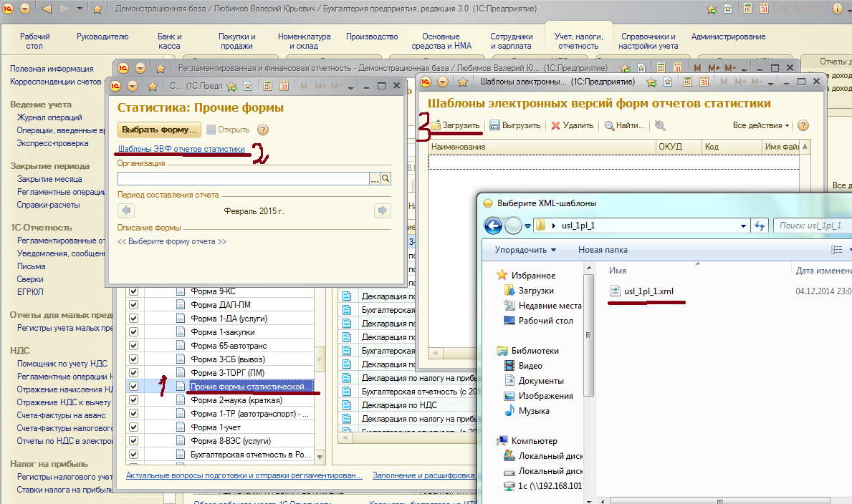Click Выбрать форму button
Image resolution: width=852 pixels, height=504 pixels.
159,130
